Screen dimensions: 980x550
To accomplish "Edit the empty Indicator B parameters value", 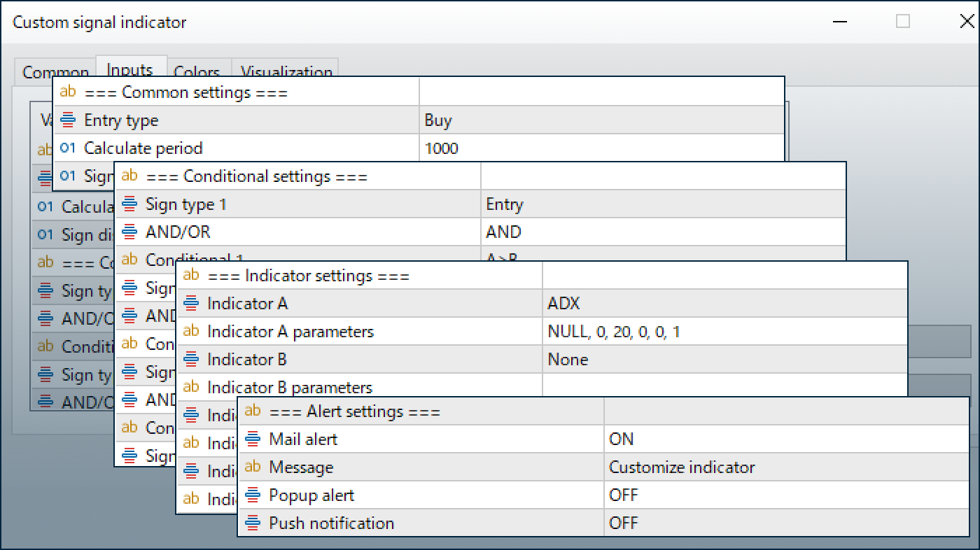I will tap(724, 386).
